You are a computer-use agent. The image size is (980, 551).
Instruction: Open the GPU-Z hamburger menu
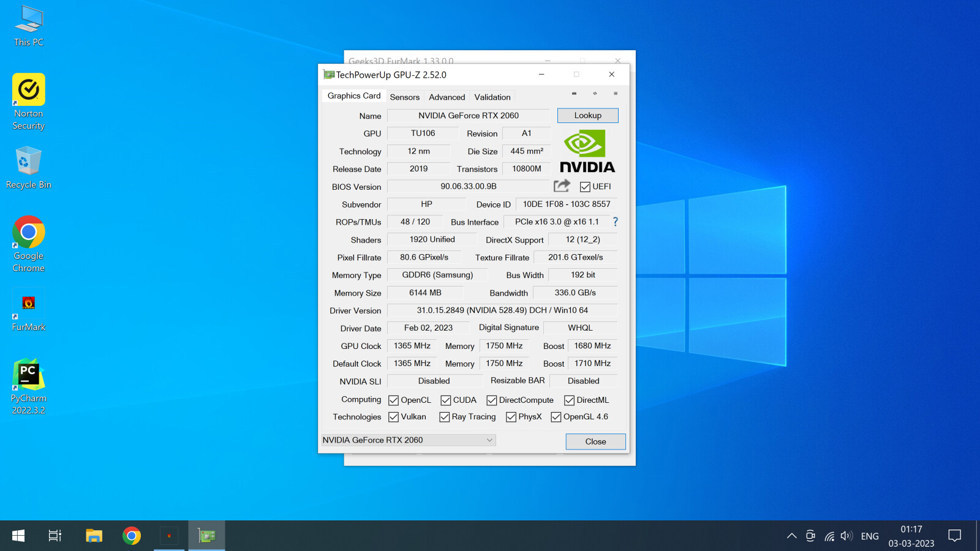pos(616,94)
